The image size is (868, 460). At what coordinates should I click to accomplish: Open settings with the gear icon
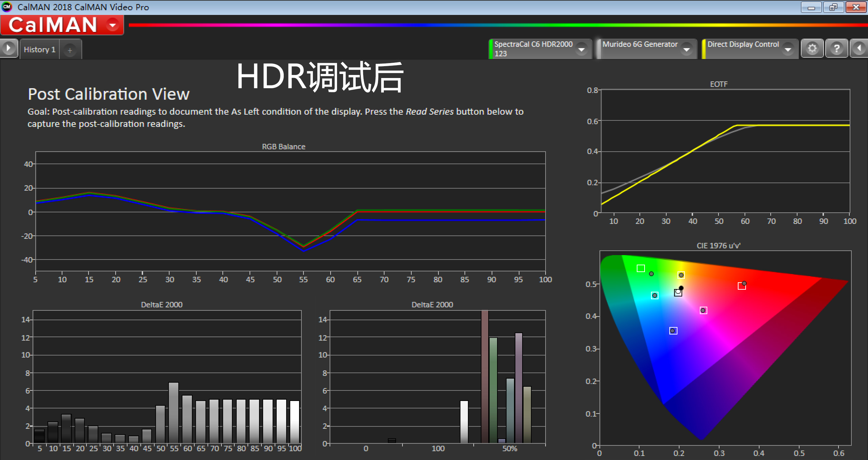pos(812,49)
